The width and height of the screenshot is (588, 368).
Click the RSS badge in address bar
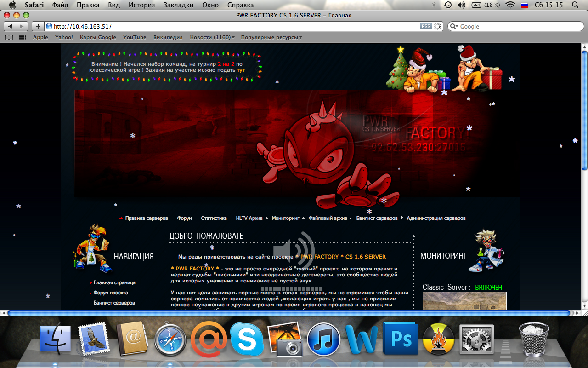coord(426,26)
